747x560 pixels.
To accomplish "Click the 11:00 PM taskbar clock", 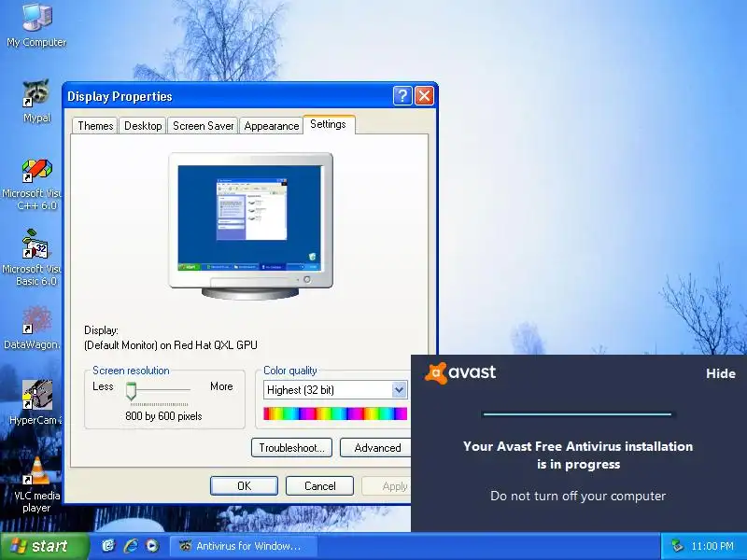I will (x=712, y=546).
